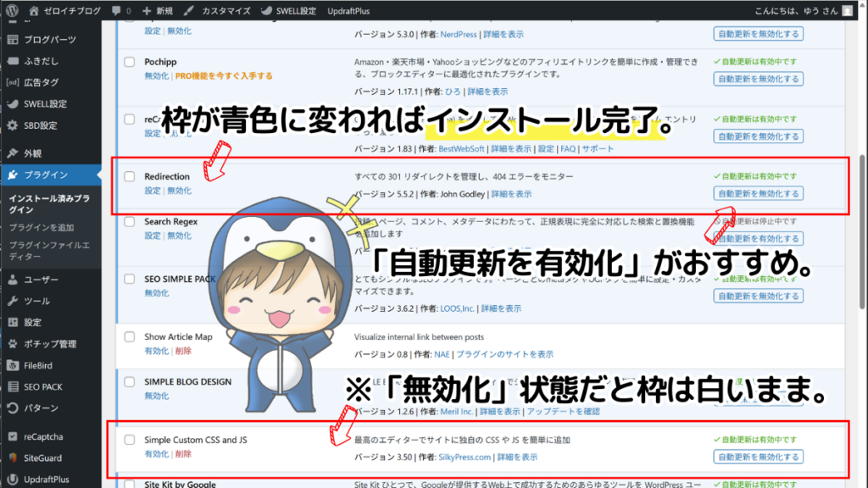Open インストール済みプラグイン submenu item

coord(49,203)
